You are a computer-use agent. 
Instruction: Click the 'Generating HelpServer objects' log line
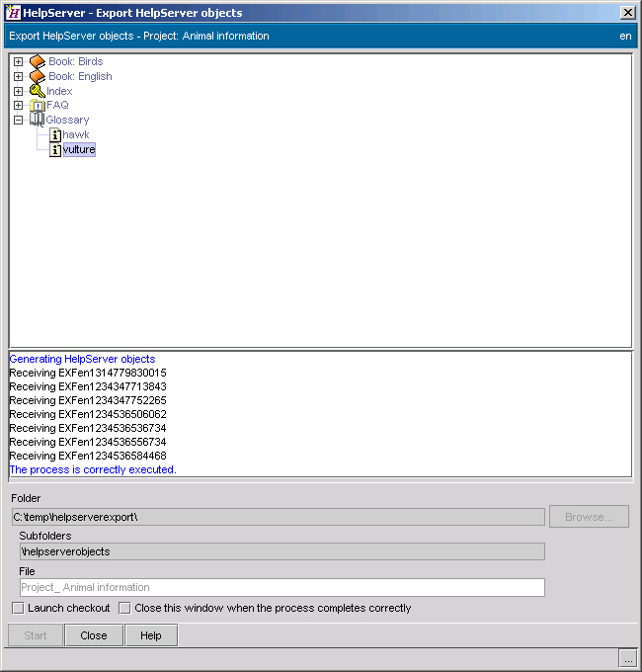click(x=82, y=359)
